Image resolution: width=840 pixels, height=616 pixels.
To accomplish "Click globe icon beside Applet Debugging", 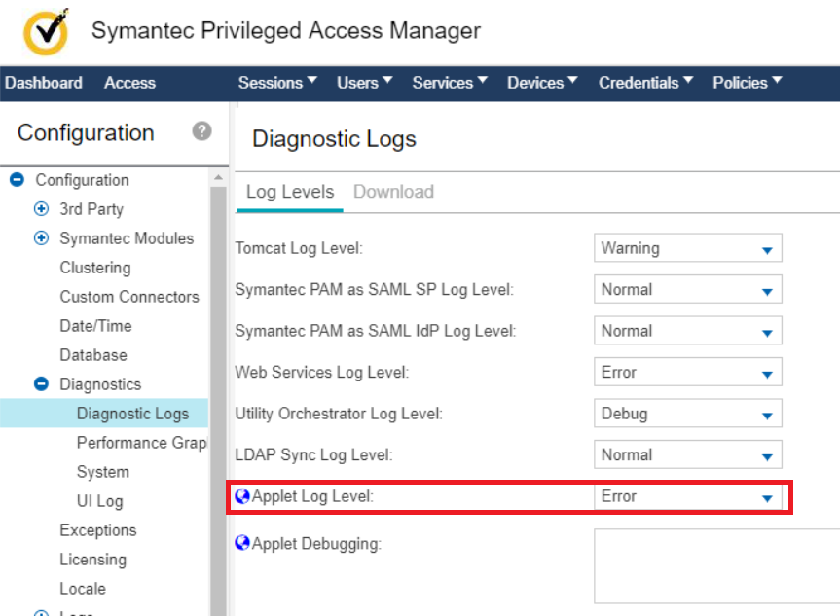I will (242, 544).
